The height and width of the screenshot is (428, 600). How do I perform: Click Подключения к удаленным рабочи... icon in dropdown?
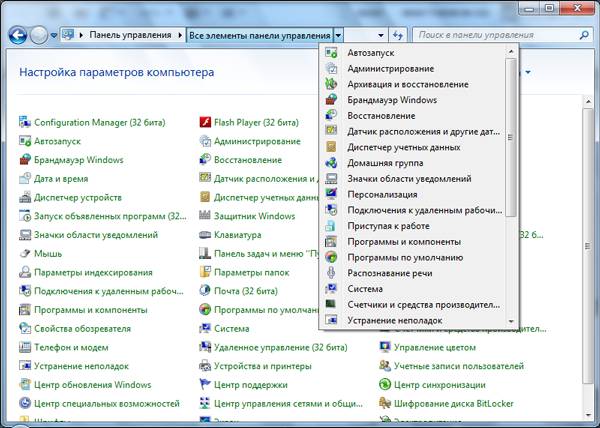(331, 210)
